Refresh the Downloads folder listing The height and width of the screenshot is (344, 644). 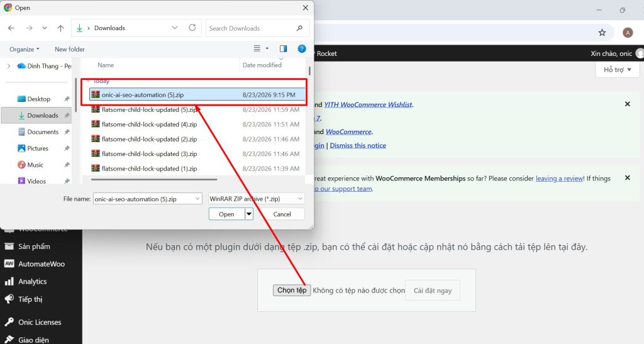coord(192,28)
